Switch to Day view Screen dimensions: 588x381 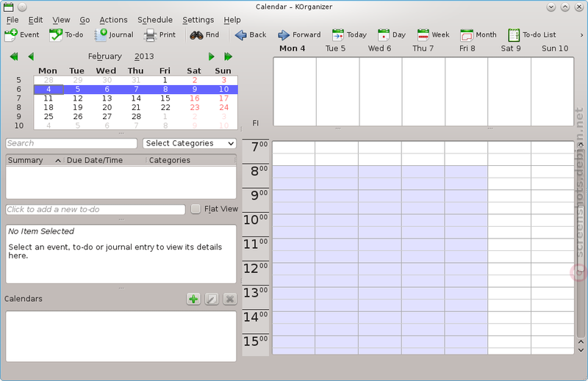point(392,35)
